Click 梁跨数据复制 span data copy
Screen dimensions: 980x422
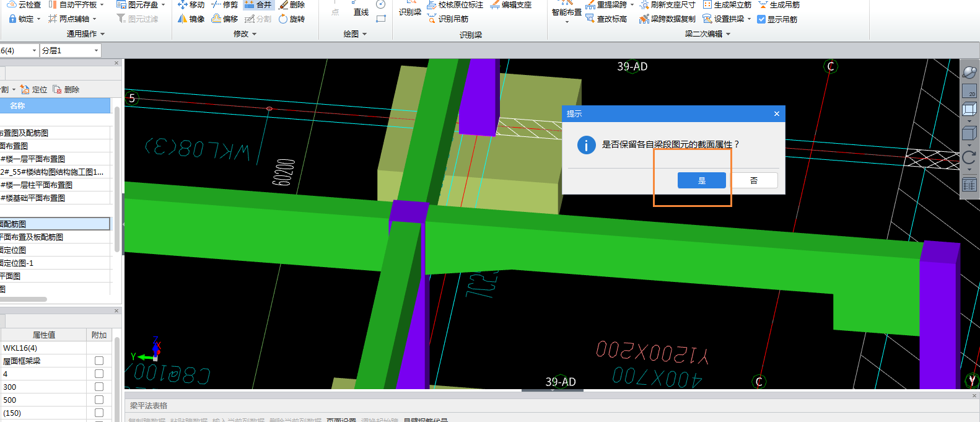(668, 19)
